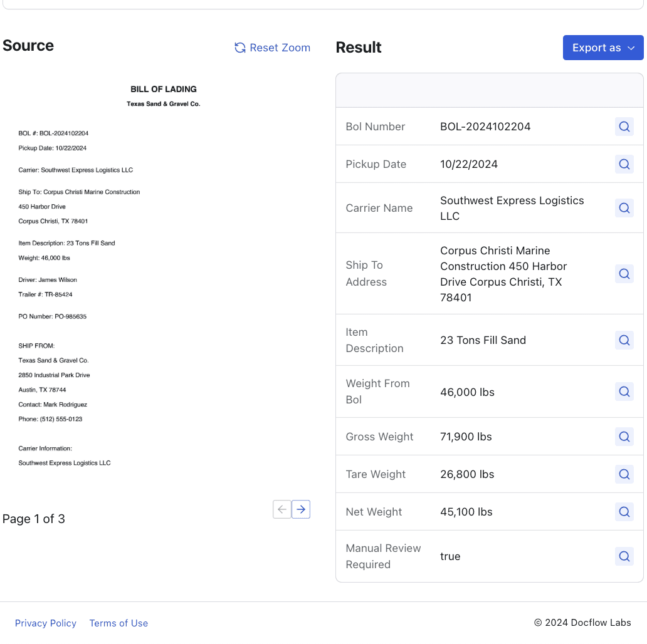Click the search icon for Manual Review Required

pos(624,556)
